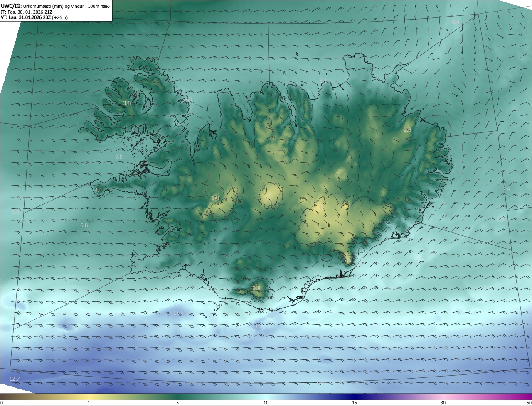The image size is (532, 406).
Task: Pick the pink color at legend value 30
Action: point(443,396)
